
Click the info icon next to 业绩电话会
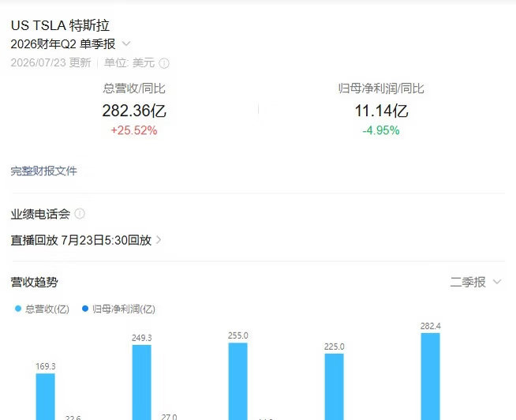[x=80, y=214]
